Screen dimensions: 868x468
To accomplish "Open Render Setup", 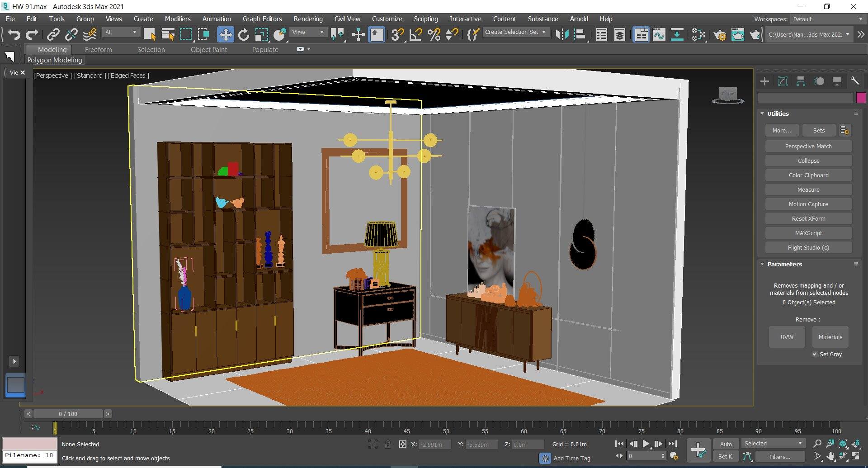I will [x=720, y=35].
